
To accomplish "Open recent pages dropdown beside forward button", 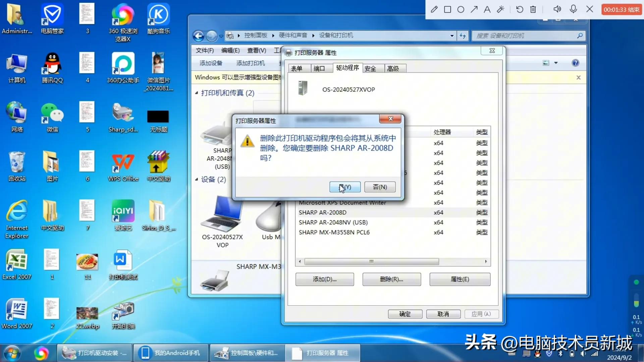I will point(221,36).
